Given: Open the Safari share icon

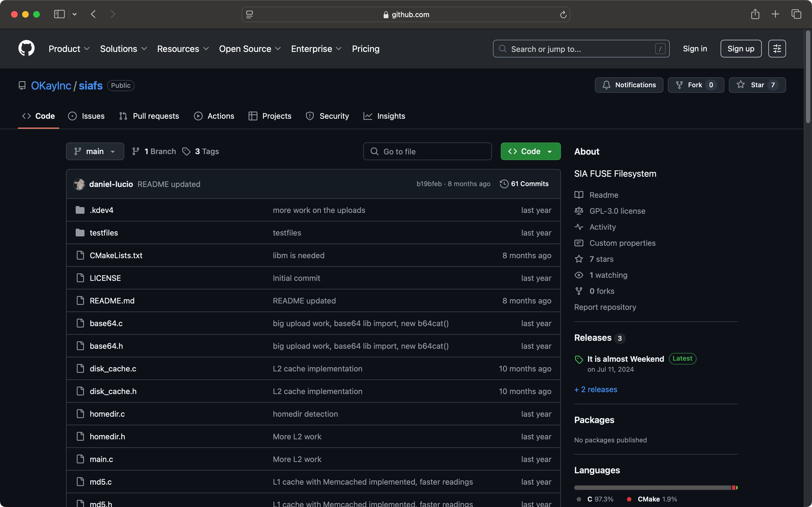Looking at the screenshot, I should tap(755, 14).
